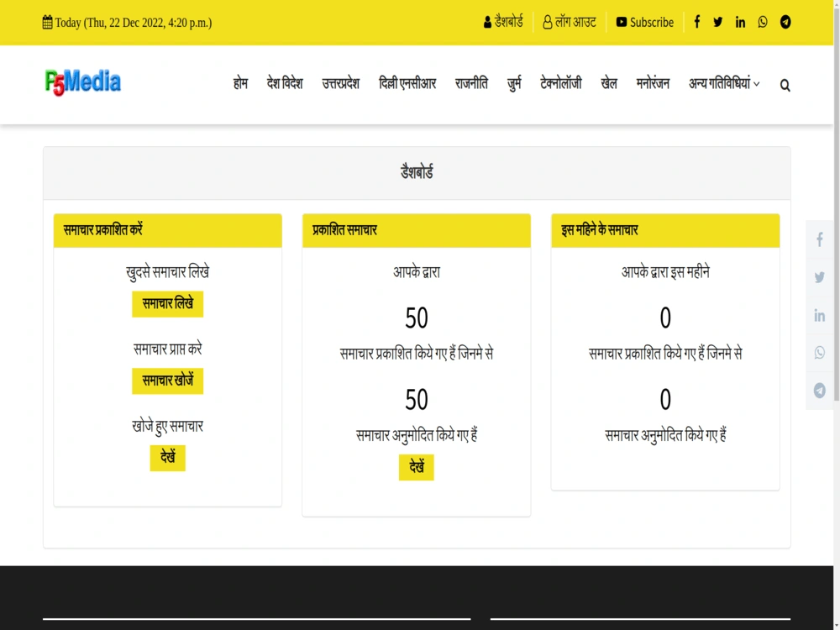Click the समाचार खोजें button
This screenshot has height=630, width=840.
(168, 381)
